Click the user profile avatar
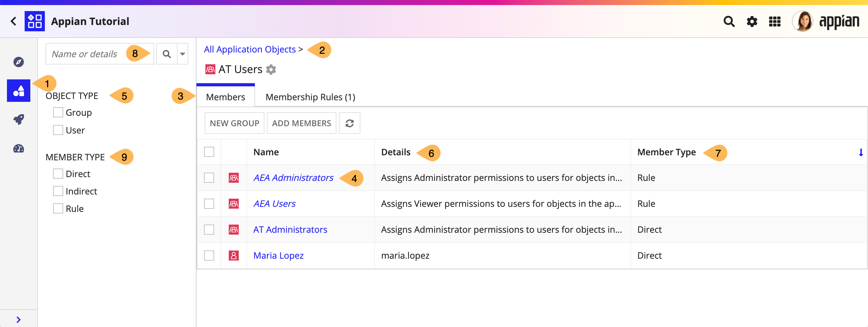This screenshot has height=327, width=868. point(803,21)
